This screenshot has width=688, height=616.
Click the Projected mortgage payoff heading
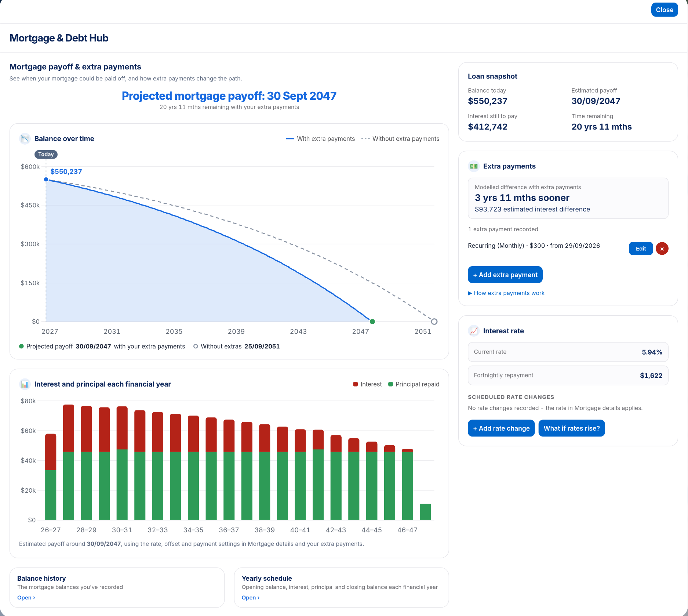click(x=229, y=96)
